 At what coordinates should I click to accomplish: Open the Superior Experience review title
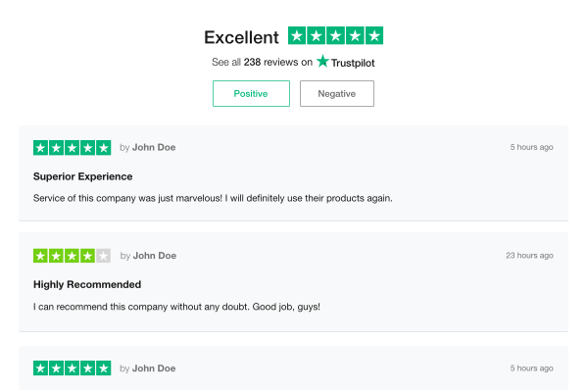tap(83, 176)
